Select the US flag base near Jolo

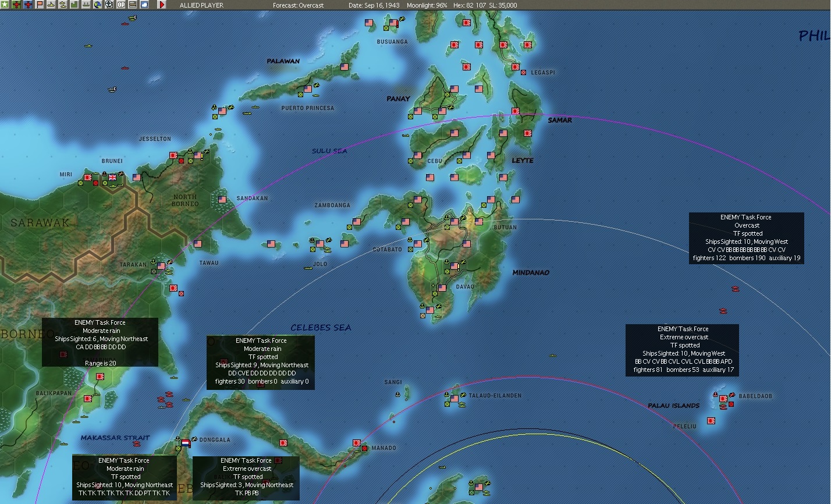point(320,244)
